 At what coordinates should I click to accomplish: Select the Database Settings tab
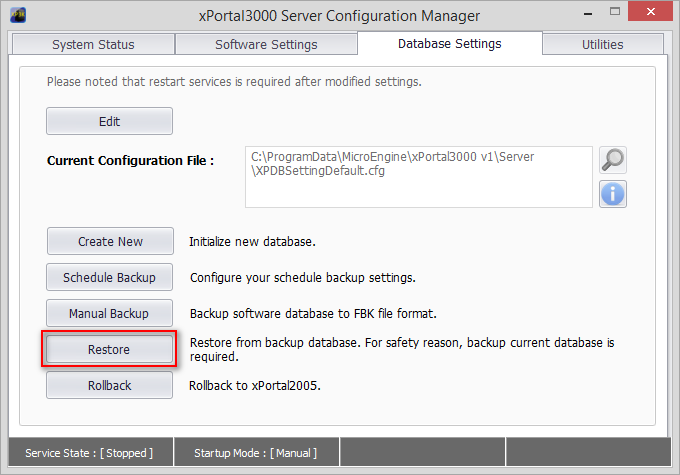(x=449, y=43)
